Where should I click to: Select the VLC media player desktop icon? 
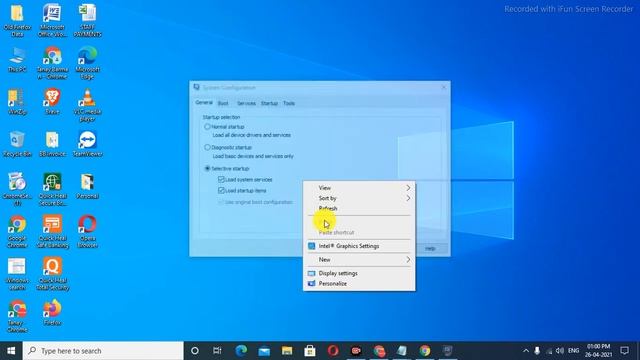coord(87,105)
